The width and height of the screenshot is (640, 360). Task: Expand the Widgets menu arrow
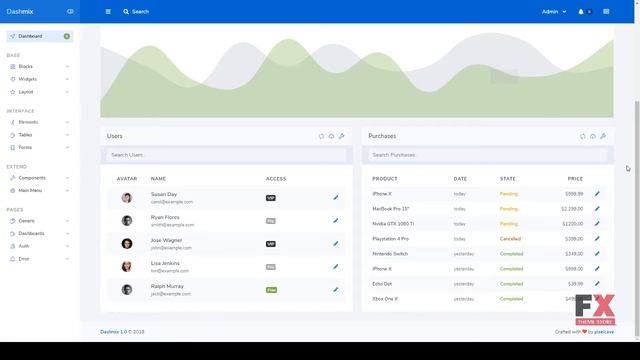point(67,79)
